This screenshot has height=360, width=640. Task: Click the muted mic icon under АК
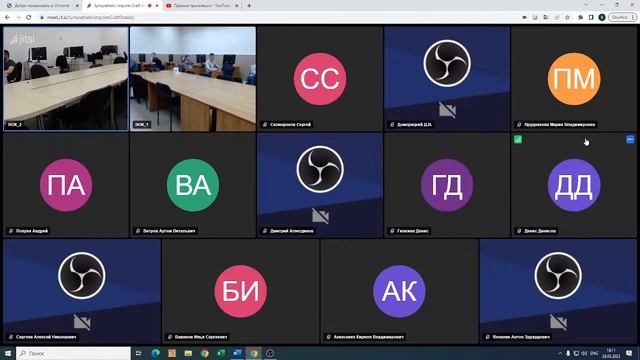329,337
